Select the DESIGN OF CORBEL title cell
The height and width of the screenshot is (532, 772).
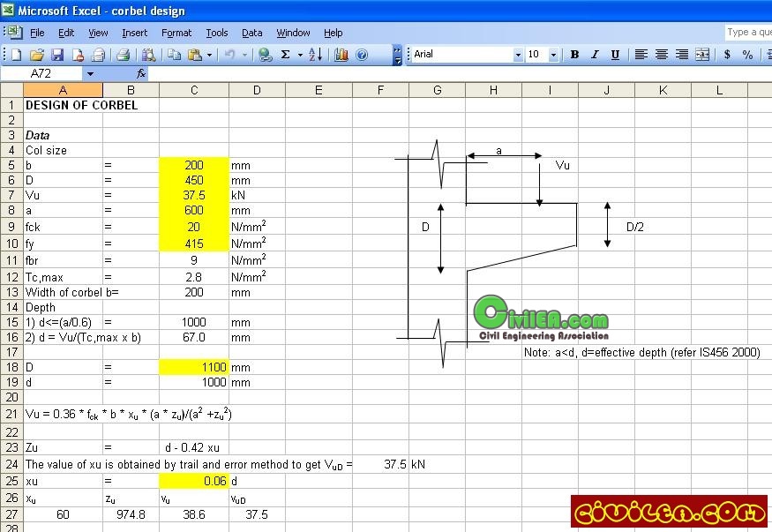[63, 105]
